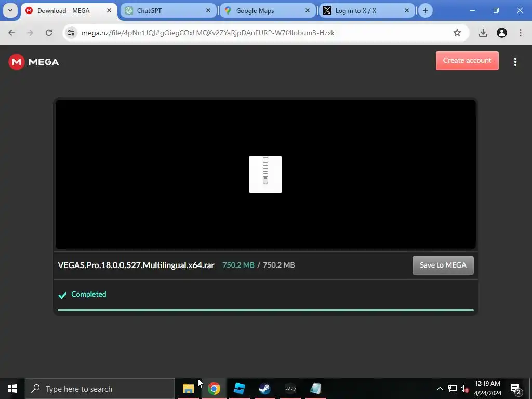Open Steam from the taskbar
The width and height of the screenshot is (532, 399).
(x=264, y=389)
